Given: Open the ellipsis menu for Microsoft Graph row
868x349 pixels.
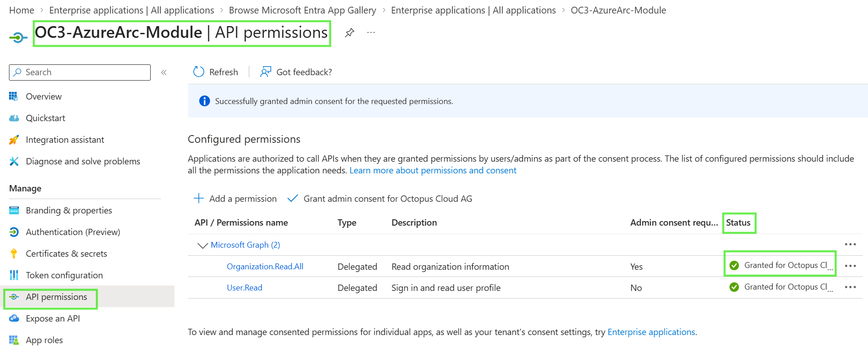Looking at the screenshot, I should click(850, 245).
